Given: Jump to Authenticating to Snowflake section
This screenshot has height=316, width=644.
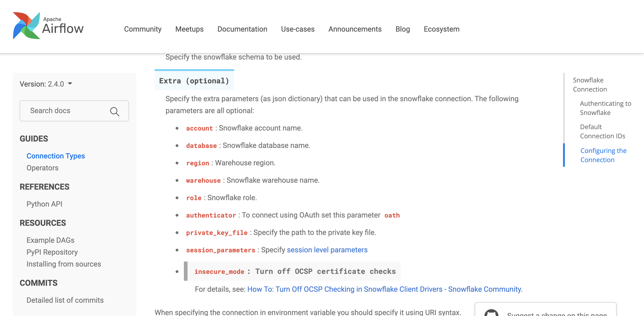Looking at the screenshot, I should pos(605,108).
